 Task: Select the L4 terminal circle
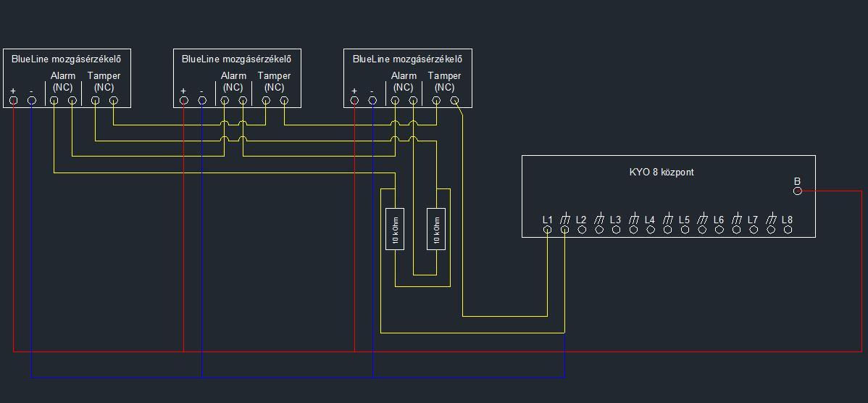pyautogui.click(x=651, y=229)
